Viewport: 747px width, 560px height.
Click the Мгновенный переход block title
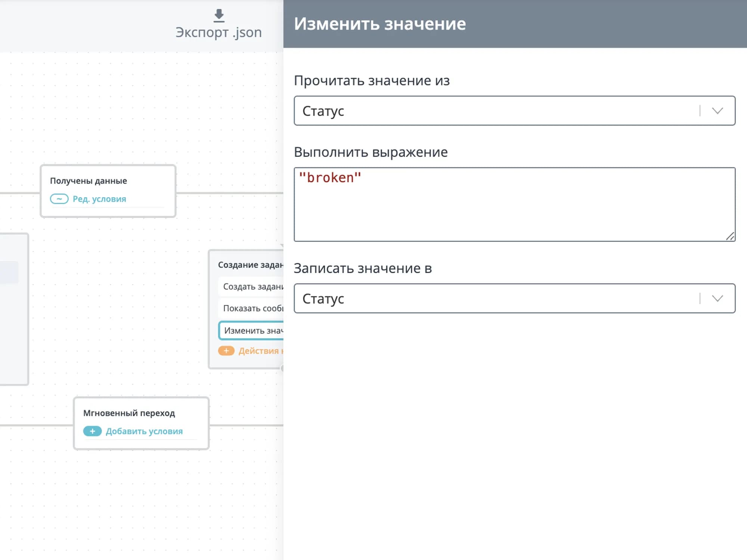click(129, 413)
